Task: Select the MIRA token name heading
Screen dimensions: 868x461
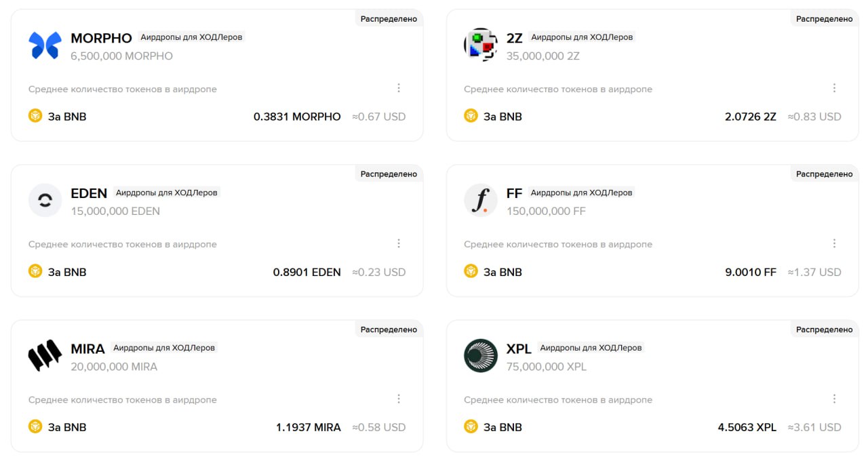Action: [x=87, y=349]
